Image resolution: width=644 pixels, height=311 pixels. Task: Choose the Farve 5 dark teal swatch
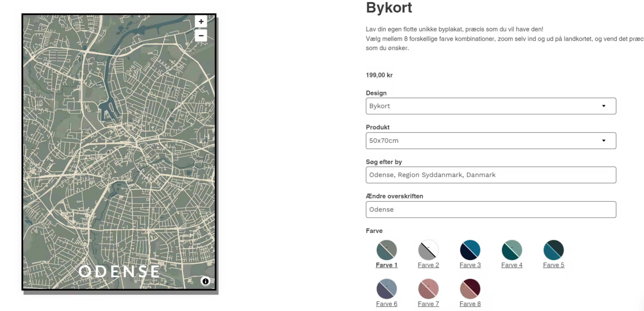coord(553,250)
